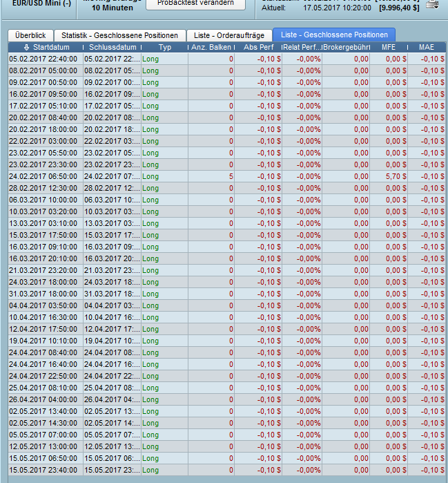Select start date 26.04.2017 04:00:00

point(43,400)
